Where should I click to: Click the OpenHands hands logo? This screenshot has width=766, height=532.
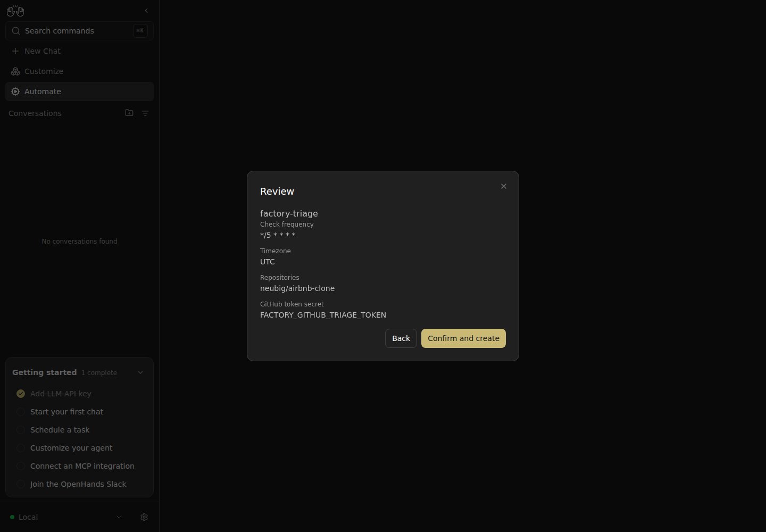pyautogui.click(x=15, y=11)
